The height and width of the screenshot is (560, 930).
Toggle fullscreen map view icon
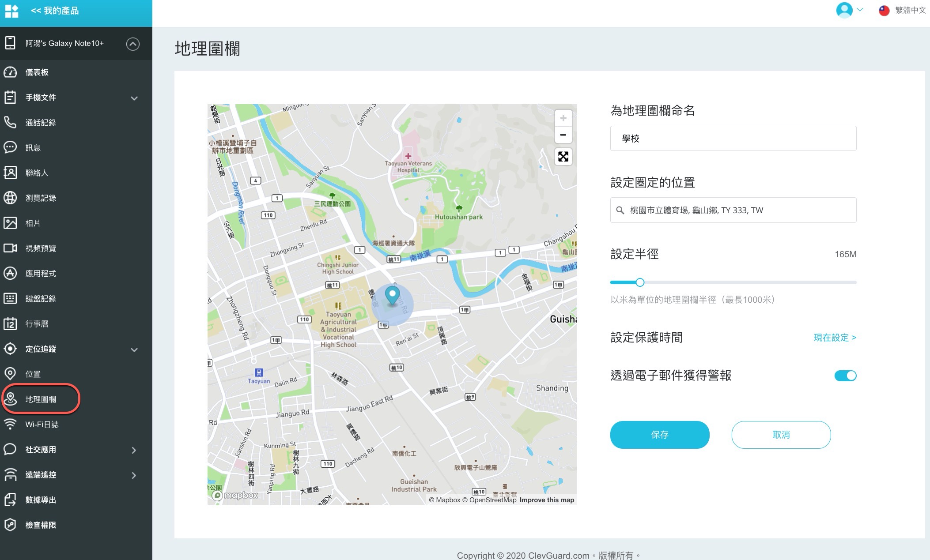563,157
